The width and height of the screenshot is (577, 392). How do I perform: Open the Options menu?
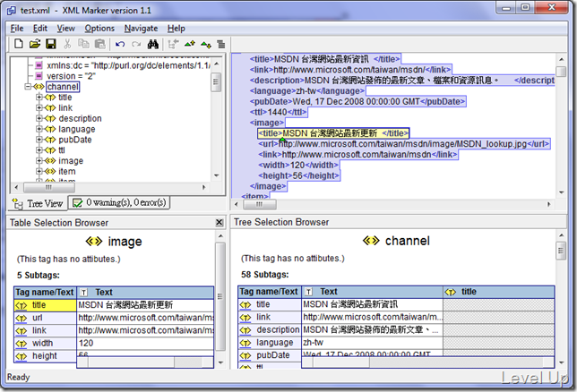pyautogui.click(x=99, y=29)
